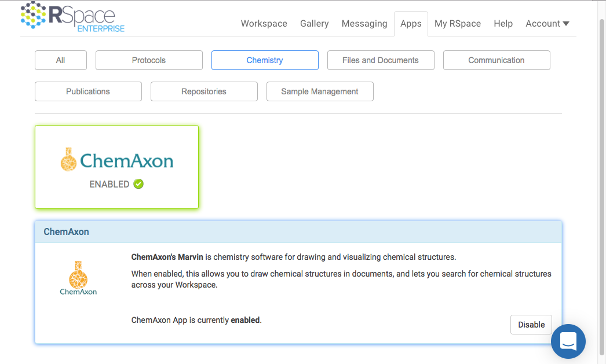Filter apps by Protocols
Image resolution: width=606 pixels, height=364 pixels.
click(149, 60)
